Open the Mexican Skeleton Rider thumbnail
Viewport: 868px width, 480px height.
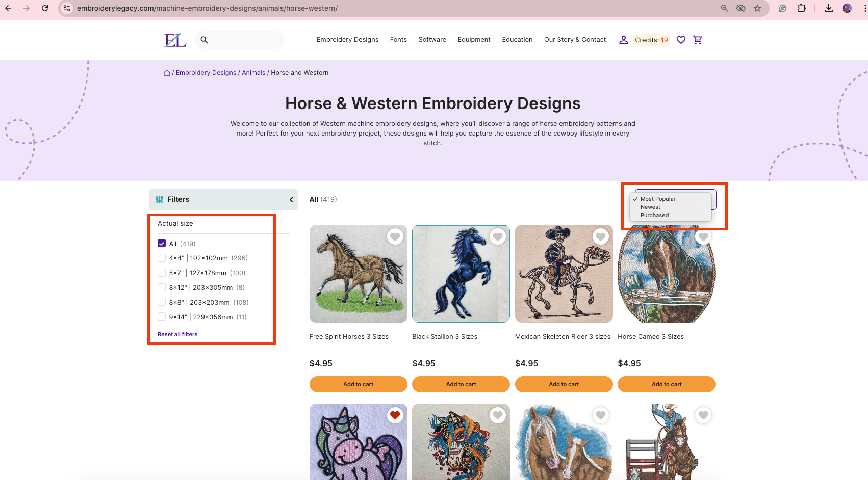coord(564,274)
